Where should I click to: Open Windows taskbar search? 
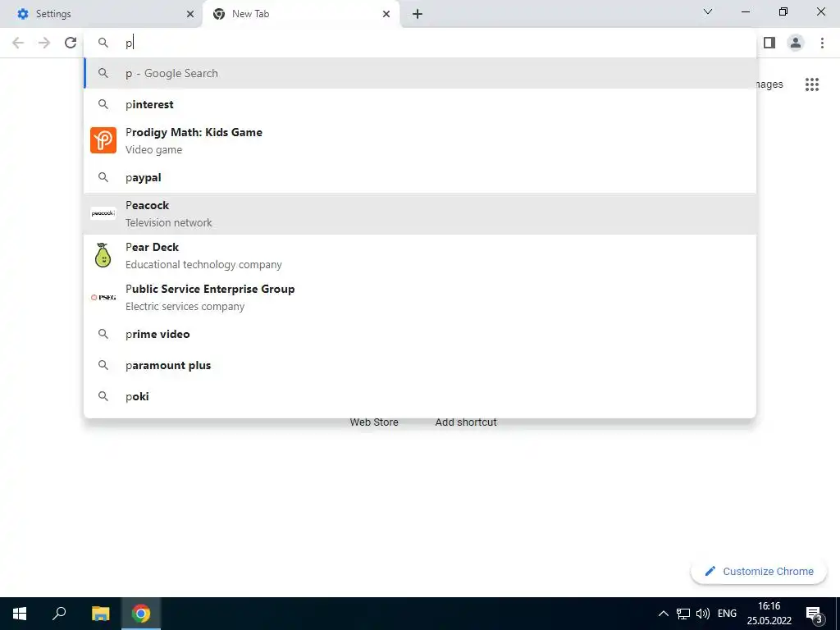pos(59,614)
